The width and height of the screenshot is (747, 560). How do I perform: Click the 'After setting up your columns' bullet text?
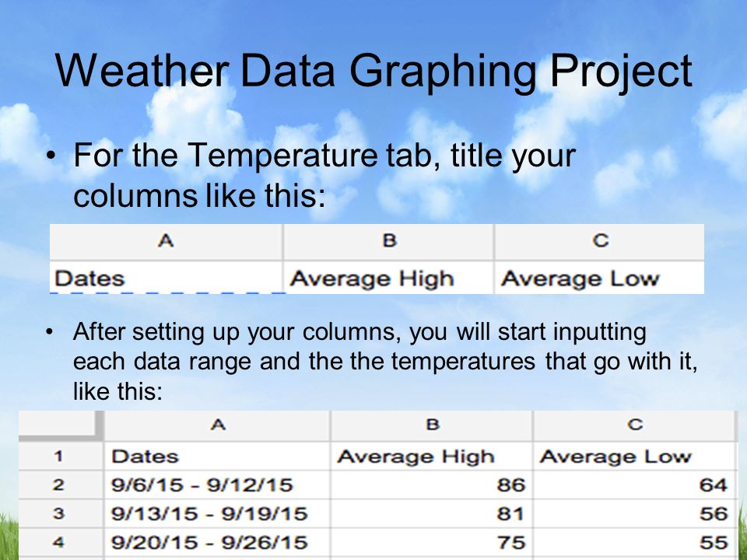click(385, 362)
